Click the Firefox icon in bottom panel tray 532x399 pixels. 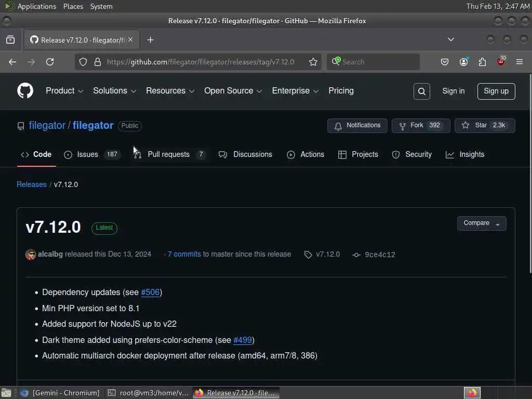click(x=472, y=393)
